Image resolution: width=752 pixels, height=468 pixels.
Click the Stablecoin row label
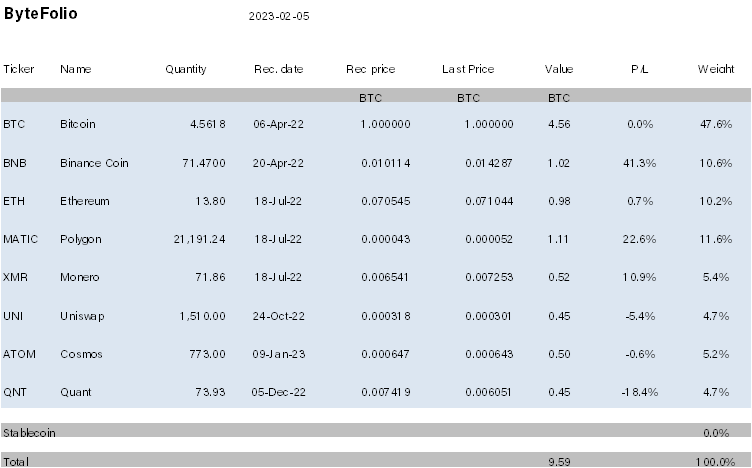click(29, 433)
